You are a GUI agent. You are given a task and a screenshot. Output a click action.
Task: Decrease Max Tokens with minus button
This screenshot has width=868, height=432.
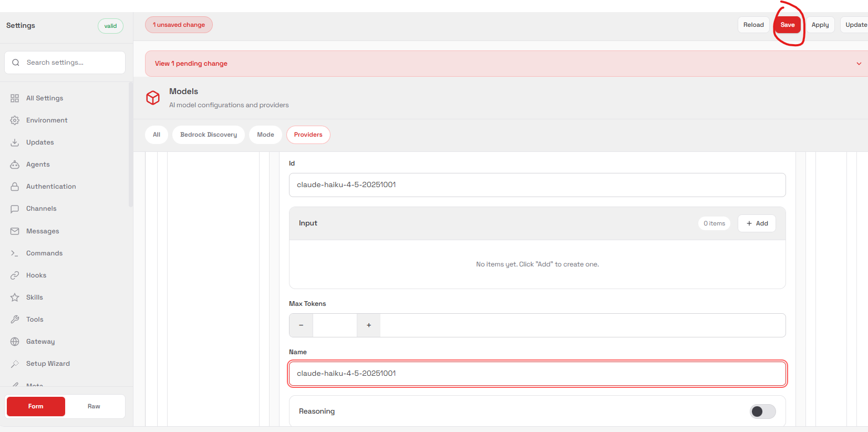[x=301, y=325]
